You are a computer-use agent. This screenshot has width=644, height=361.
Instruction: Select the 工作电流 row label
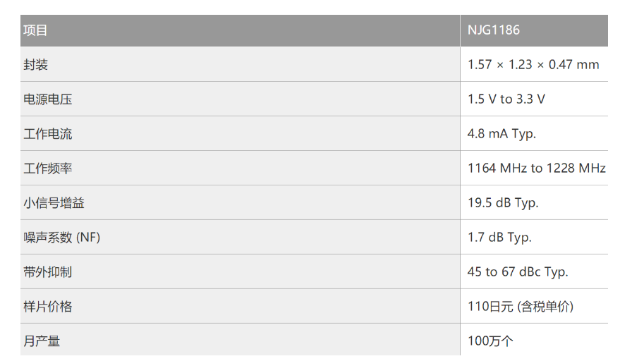[x=48, y=134]
